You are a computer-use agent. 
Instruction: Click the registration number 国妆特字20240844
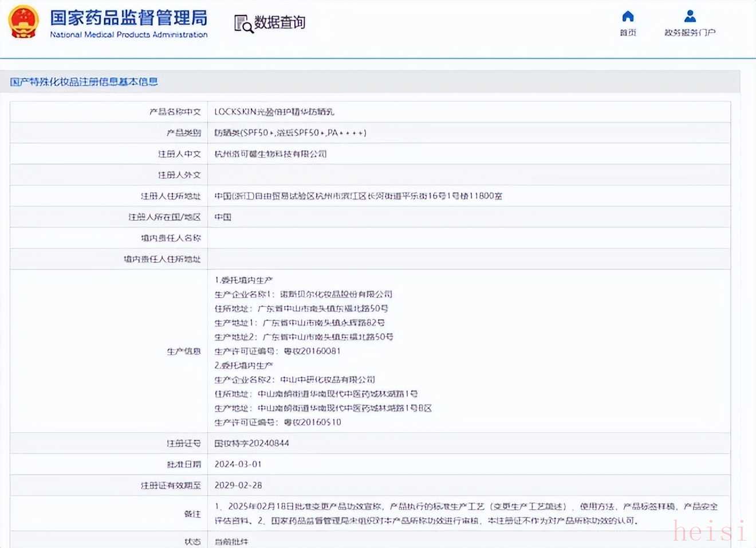(x=251, y=443)
